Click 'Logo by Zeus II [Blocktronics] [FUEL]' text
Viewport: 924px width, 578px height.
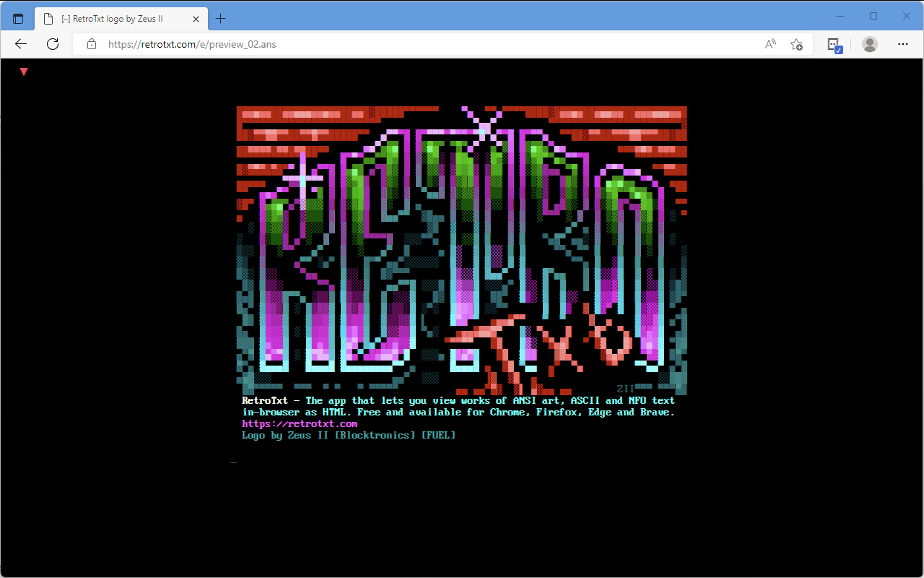349,436
